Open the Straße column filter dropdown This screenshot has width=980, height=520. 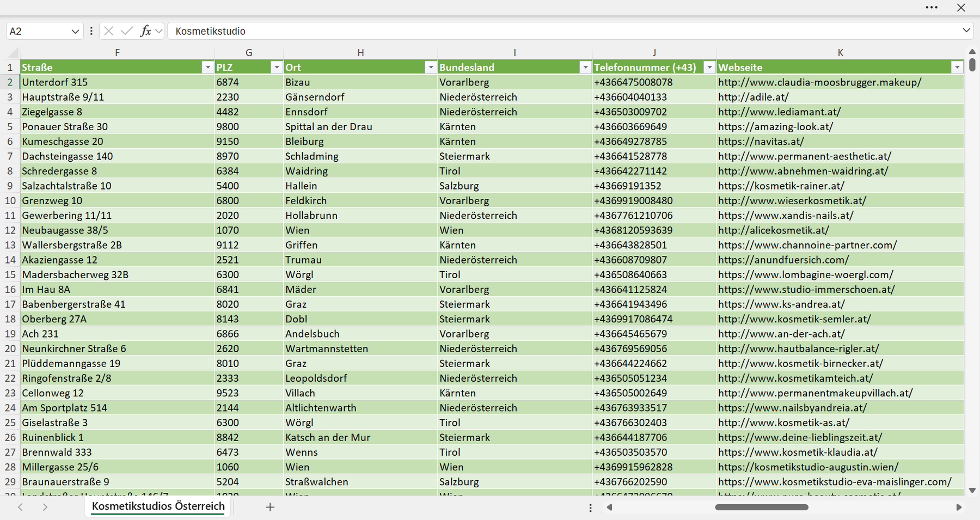(207, 67)
